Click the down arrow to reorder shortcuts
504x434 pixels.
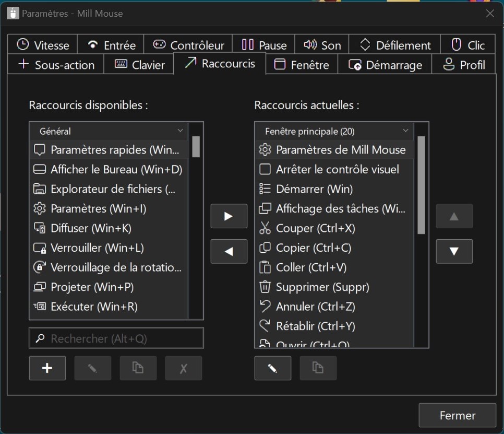click(454, 251)
